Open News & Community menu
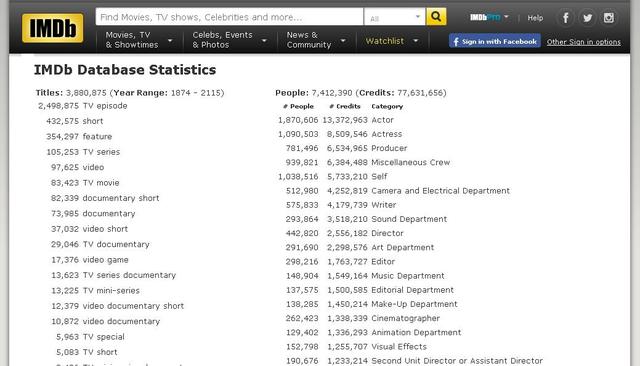 tap(309, 40)
